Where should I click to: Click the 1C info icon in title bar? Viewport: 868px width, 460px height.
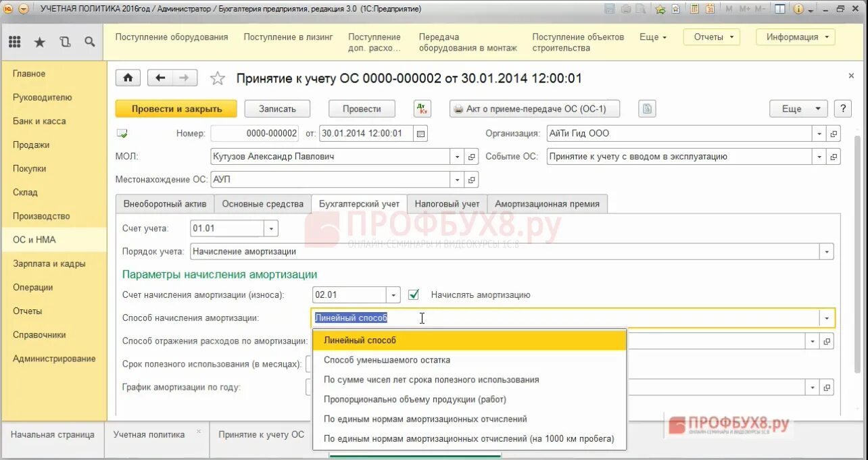[x=798, y=9]
